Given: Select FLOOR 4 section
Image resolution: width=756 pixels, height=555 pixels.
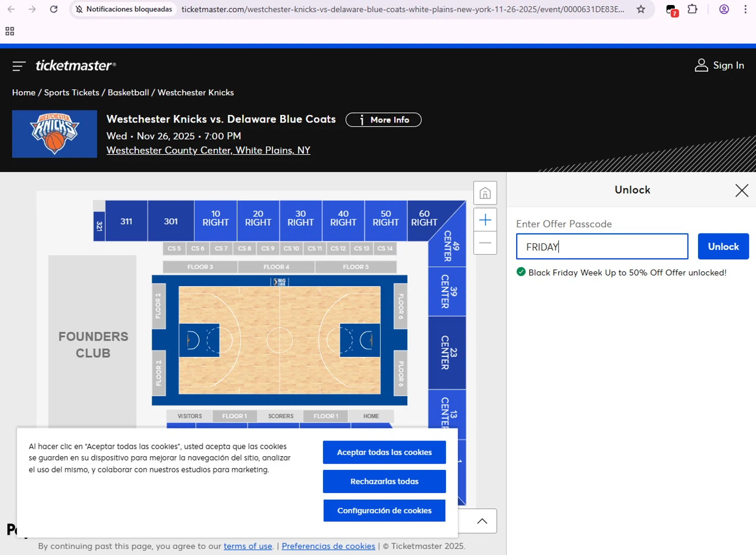Looking at the screenshot, I should click(276, 267).
